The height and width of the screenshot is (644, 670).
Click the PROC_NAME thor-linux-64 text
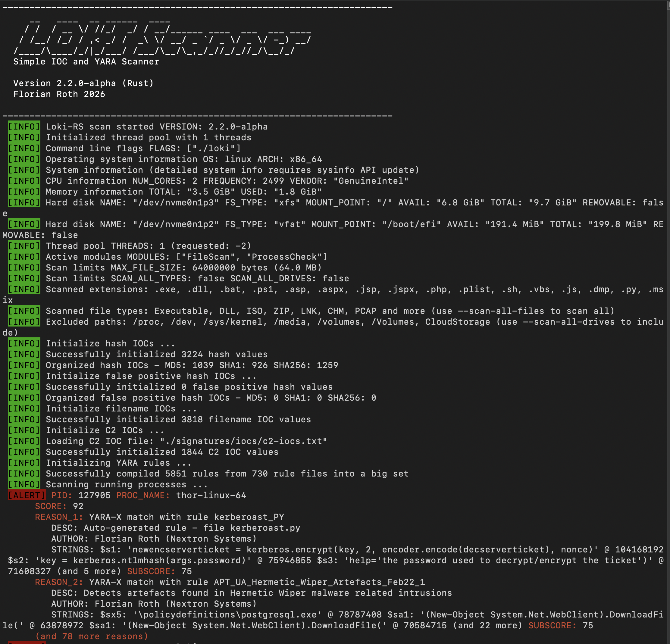coord(211,495)
